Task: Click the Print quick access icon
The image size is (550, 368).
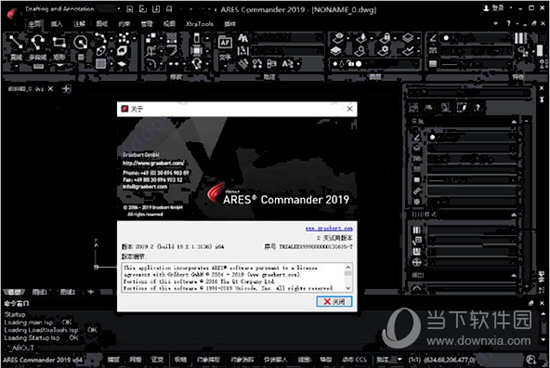Action: pyautogui.click(x=169, y=9)
